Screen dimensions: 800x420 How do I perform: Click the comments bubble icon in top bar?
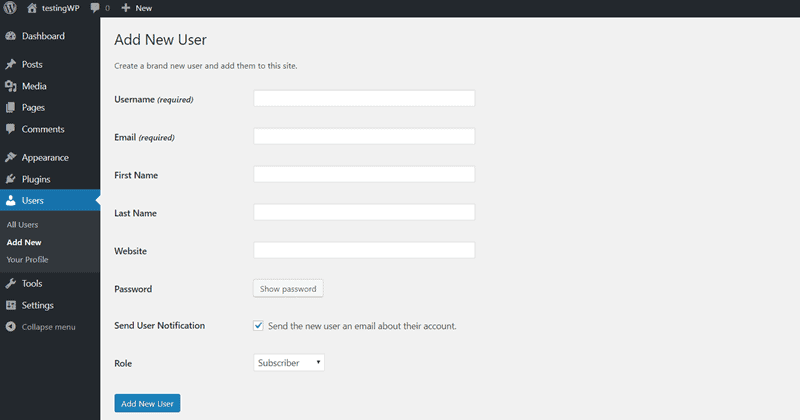point(95,8)
